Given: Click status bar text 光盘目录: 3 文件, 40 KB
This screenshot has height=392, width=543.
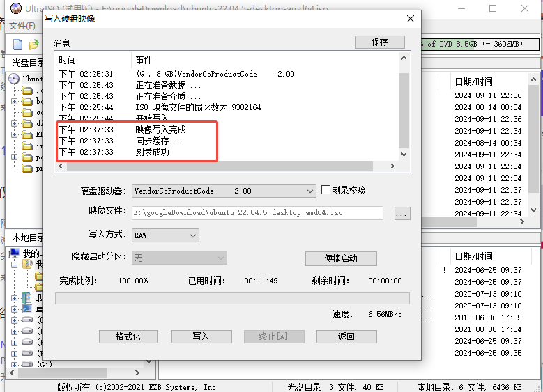Looking at the screenshot, I should [335, 387].
